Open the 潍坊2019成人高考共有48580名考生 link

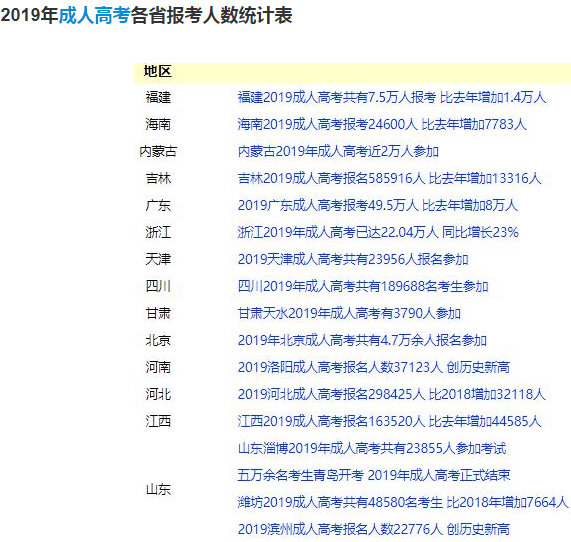click(x=403, y=502)
